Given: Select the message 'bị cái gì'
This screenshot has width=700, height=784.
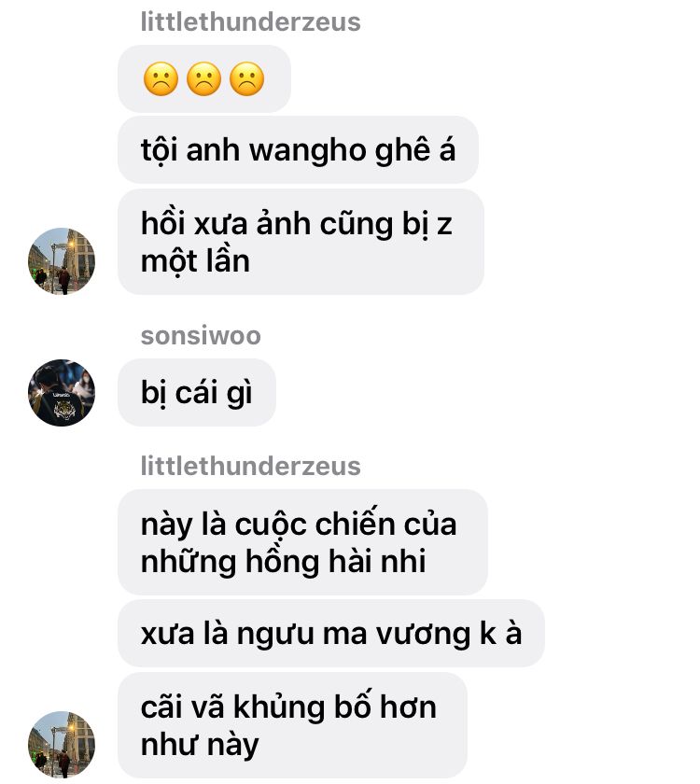Looking at the screenshot, I should click(x=197, y=393).
